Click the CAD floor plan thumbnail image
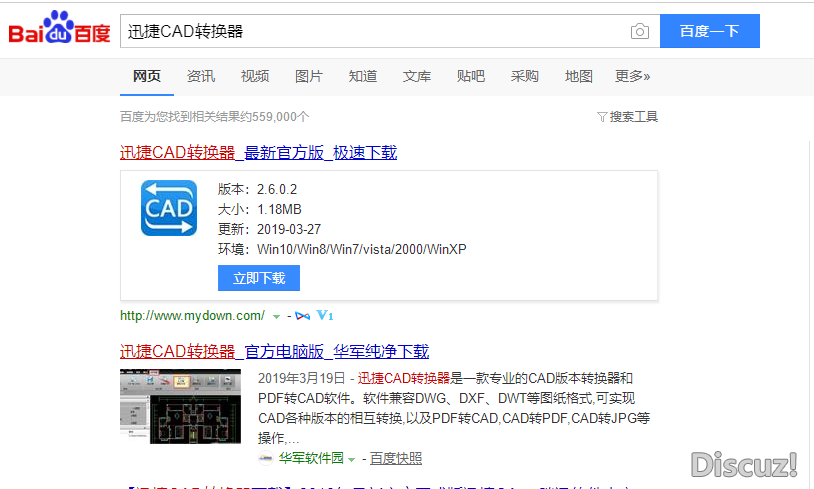The width and height of the screenshot is (814, 489). pyautogui.click(x=180, y=407)
